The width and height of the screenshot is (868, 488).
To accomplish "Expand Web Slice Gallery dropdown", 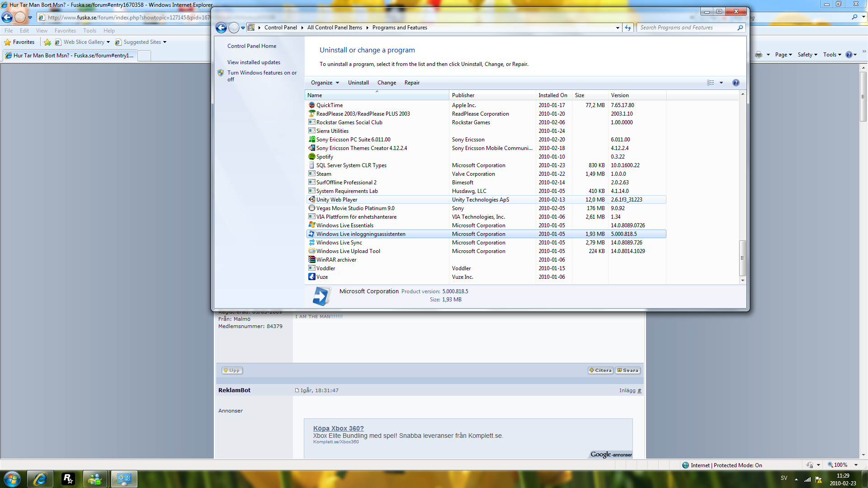I will pos(108,42).
